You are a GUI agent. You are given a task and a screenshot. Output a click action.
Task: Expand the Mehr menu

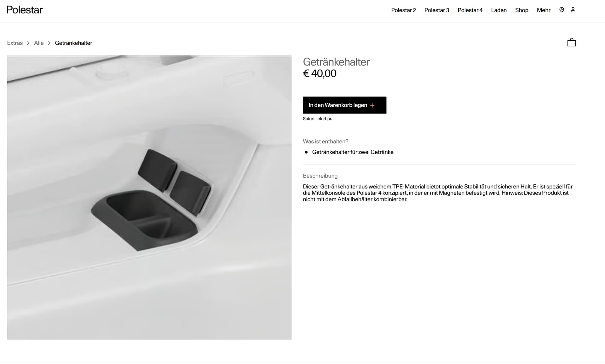543,10
